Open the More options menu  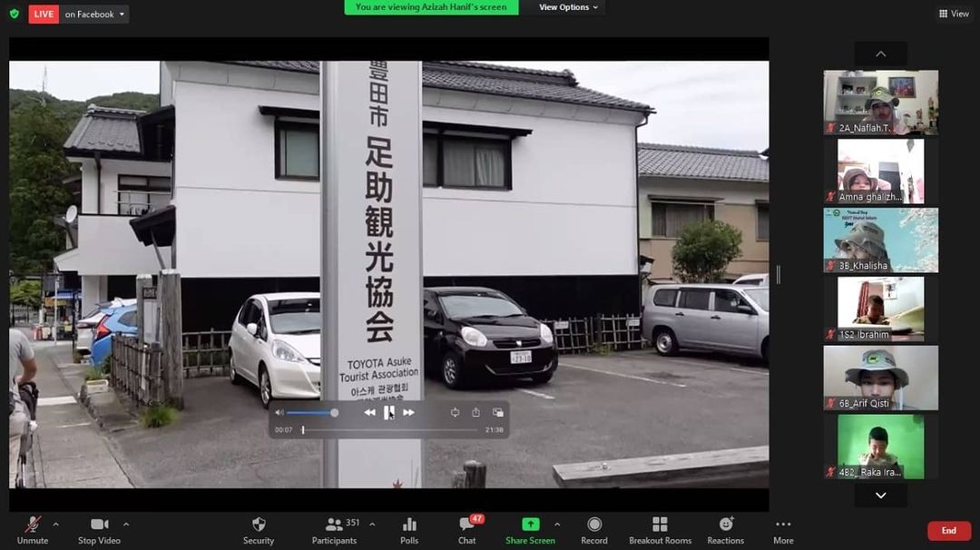[783, 530]
